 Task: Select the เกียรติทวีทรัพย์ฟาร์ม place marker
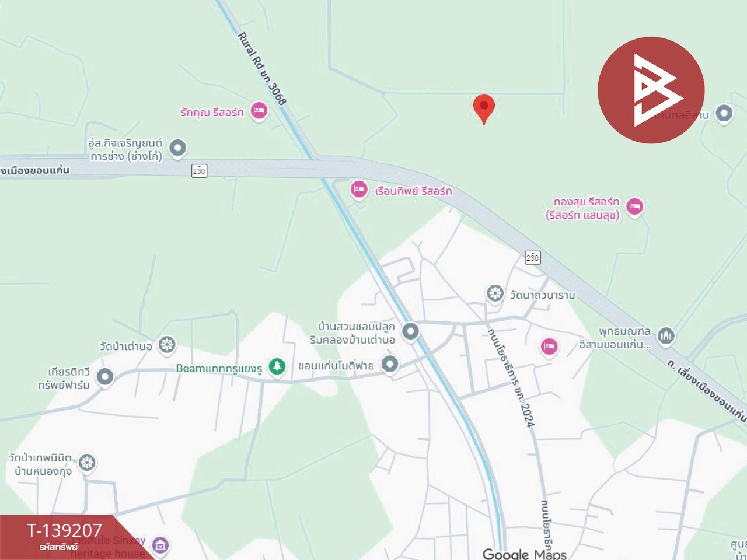point(105,377)
